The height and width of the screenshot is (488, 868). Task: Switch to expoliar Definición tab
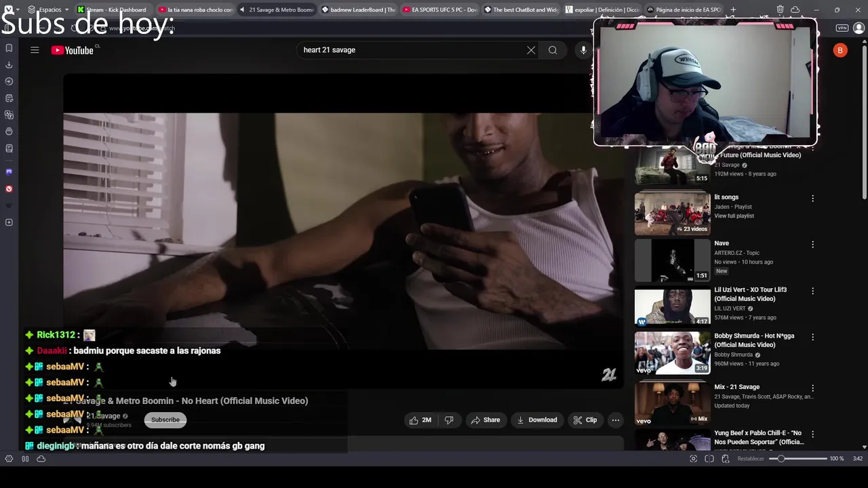(601, 9)
